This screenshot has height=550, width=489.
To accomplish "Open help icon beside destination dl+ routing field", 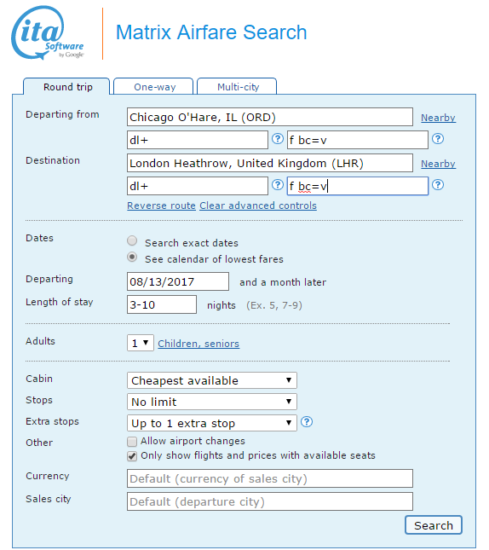I will pyautogui.click(x=277, y=185).
